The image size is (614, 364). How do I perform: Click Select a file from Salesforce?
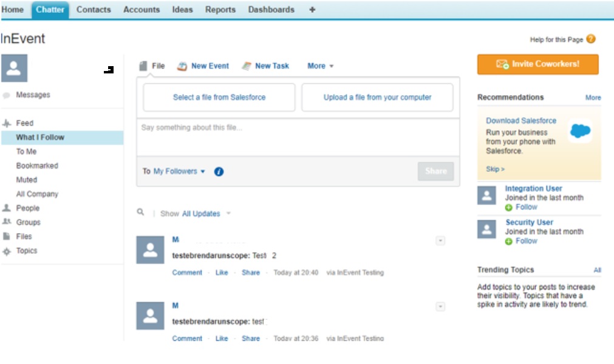coord(219,97)
